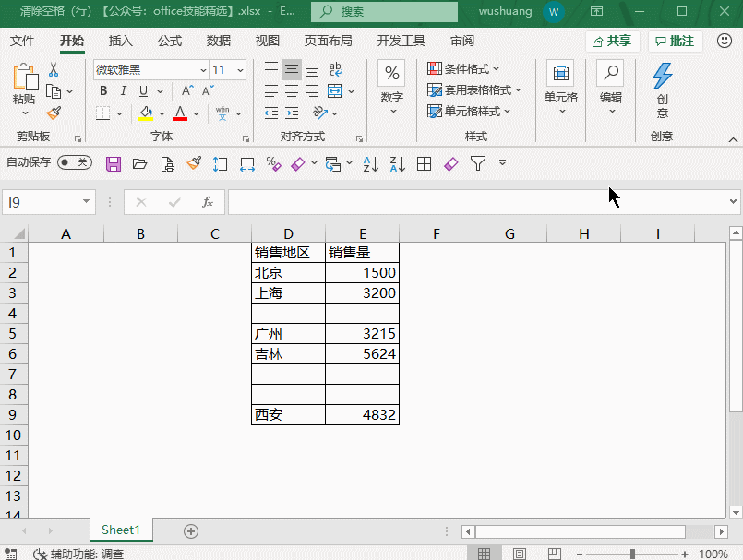Click the 批注 comments button

pos(676,42)
